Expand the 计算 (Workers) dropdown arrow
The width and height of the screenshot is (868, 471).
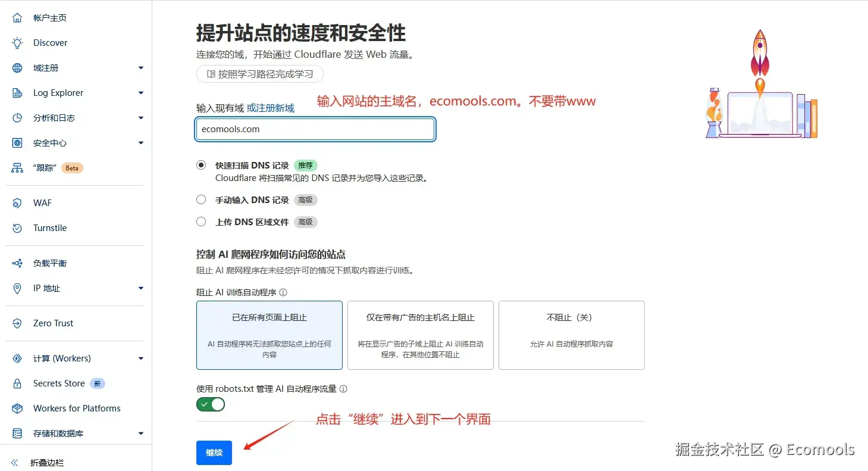[x=141, y=358]
